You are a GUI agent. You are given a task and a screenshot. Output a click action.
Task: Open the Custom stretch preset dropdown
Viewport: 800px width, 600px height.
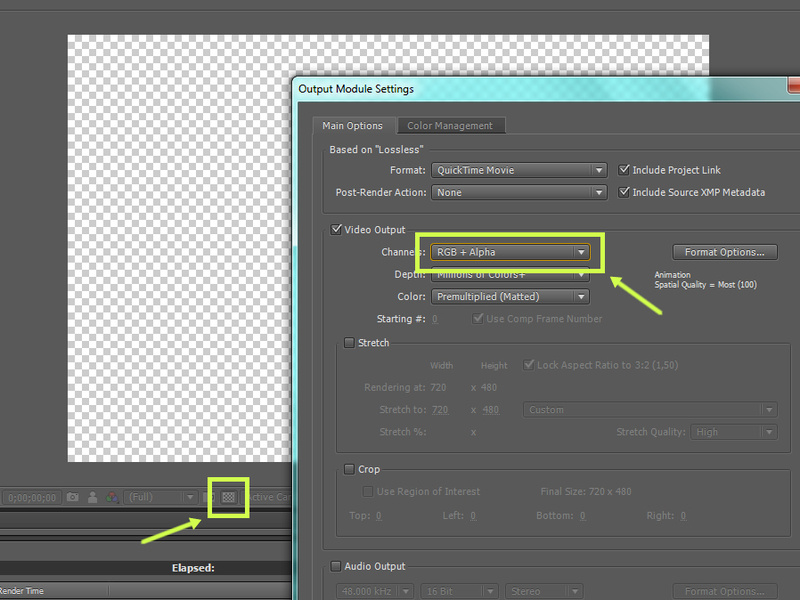click(650, 410)
